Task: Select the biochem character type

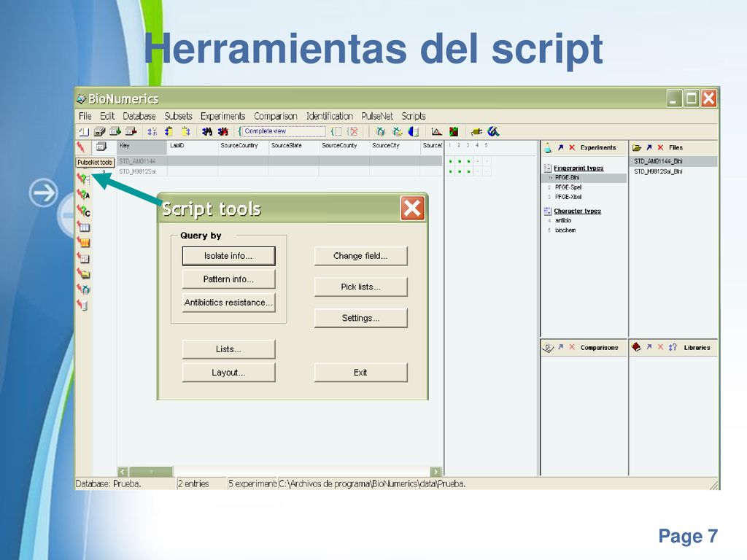Action: [x=565, y=230]
